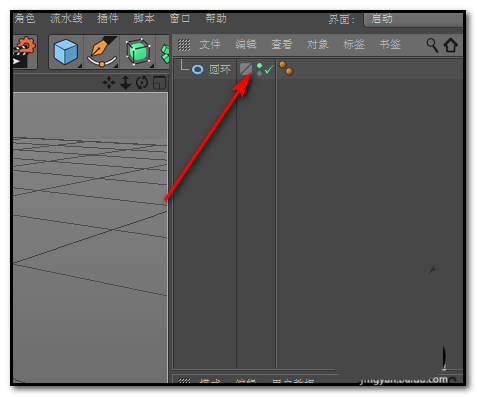Click the object manager search icon

click(x=432, y=45)
